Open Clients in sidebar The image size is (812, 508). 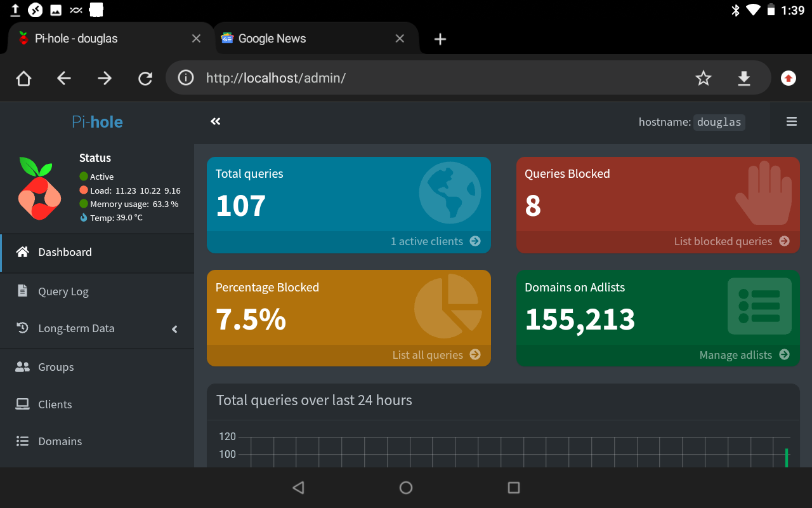97,404
